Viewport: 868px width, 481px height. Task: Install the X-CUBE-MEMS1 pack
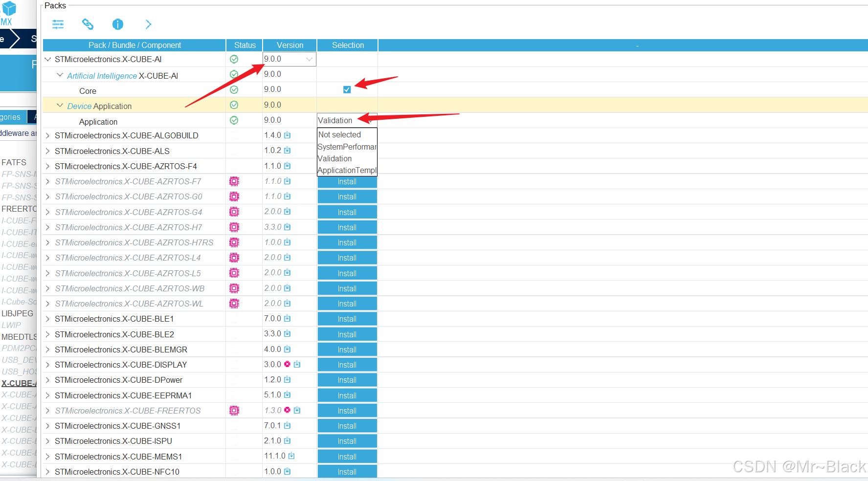[347, 457]
